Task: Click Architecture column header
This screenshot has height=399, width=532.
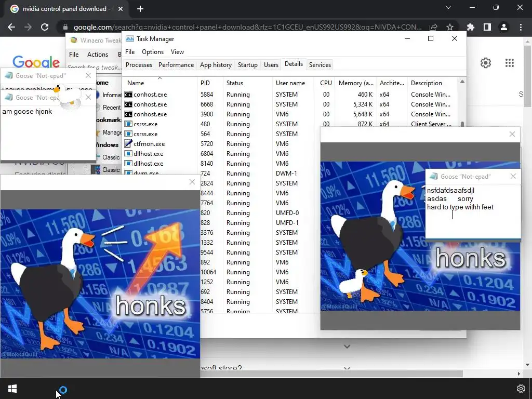Action: pos(392,83)
